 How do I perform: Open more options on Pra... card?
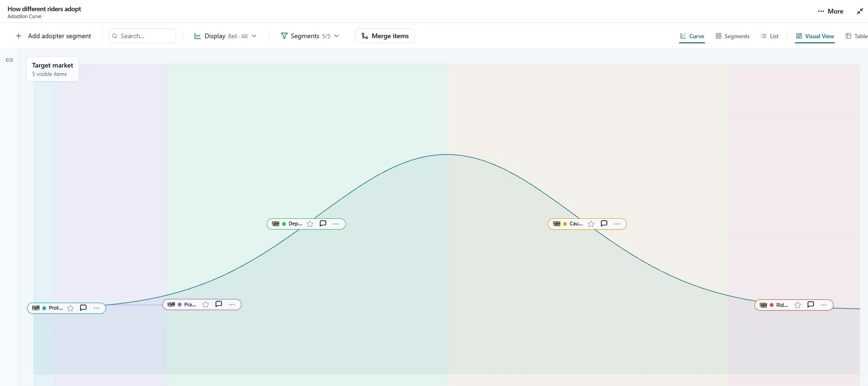(232, 305)
